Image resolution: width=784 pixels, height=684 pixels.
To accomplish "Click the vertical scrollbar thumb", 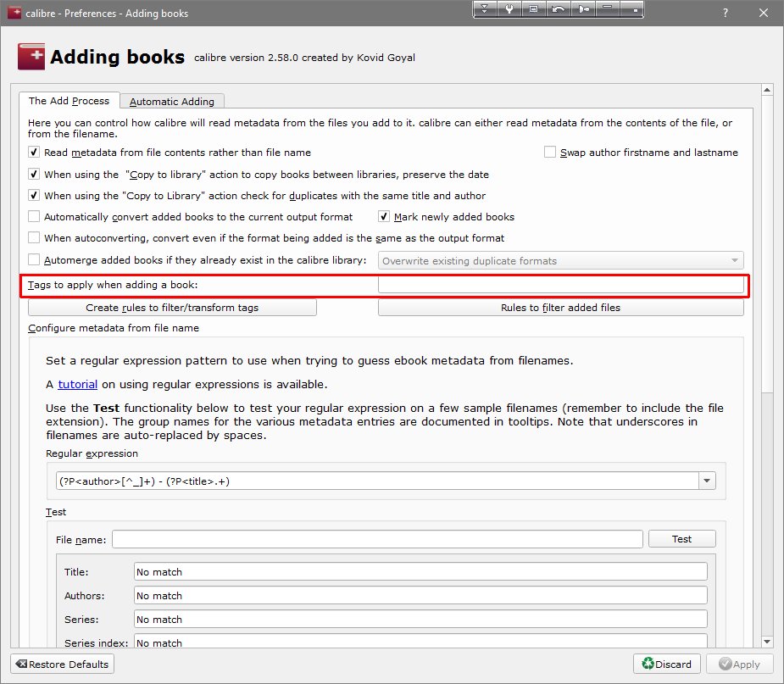I will 767,244.
